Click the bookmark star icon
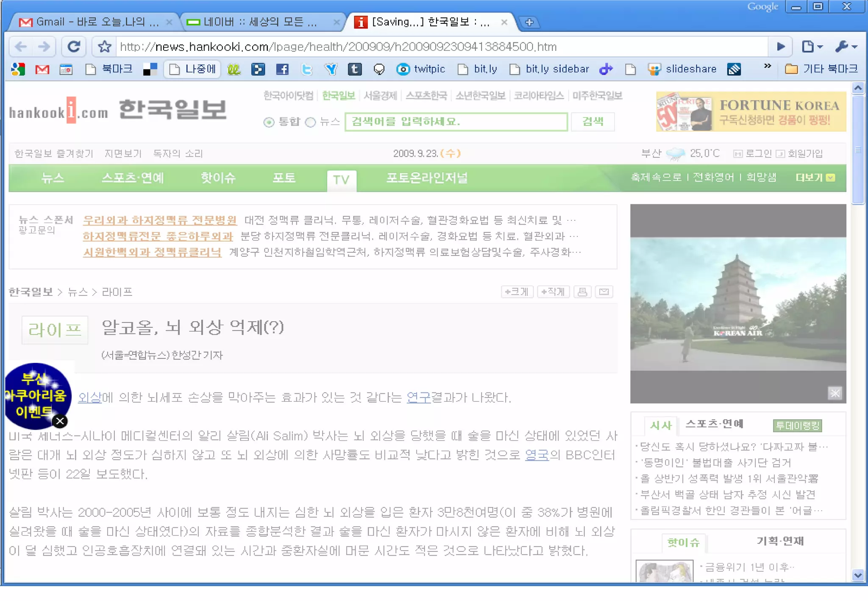The height and width of the screenshot is (601, 868). pyautogui.click(x=104, y=47)
